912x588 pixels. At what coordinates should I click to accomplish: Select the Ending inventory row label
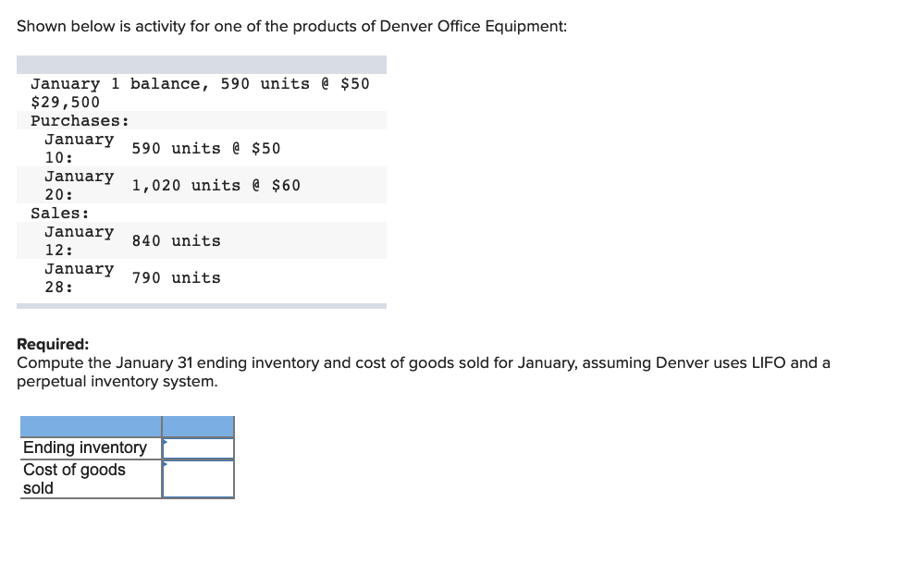point(85,447)
